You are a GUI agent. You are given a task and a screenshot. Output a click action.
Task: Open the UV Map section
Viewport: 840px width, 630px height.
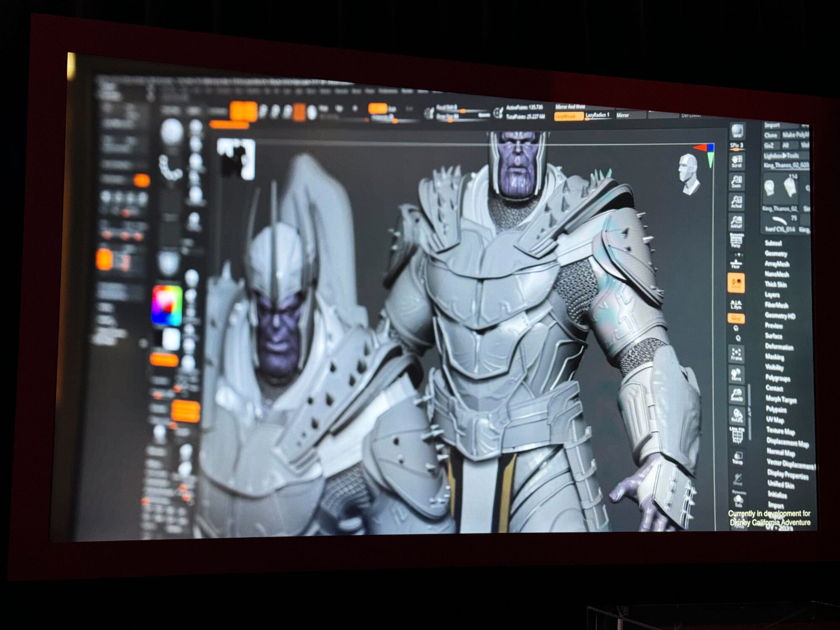tap(775, 420)
